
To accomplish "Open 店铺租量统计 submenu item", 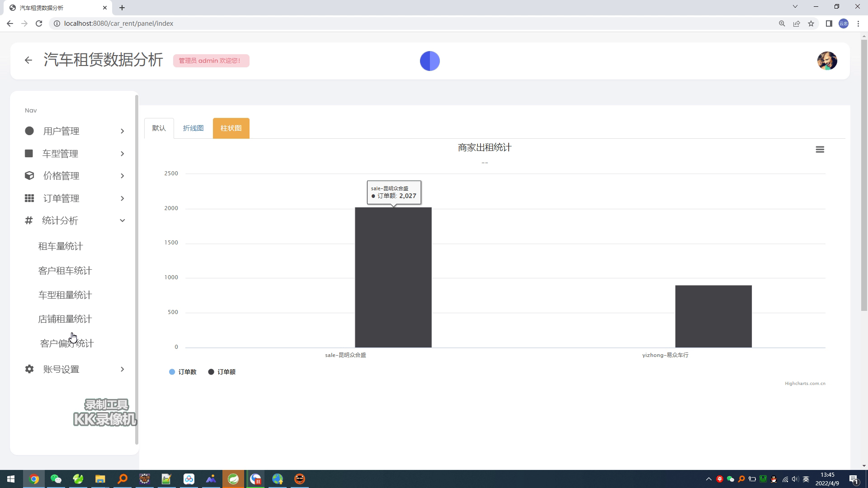I will [x=65, y=319].
